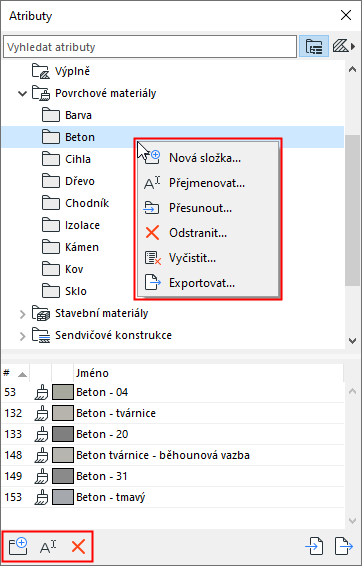Select the Chodník folder
This screenshot has width=362, height=566.
click(x=75, y=203)
